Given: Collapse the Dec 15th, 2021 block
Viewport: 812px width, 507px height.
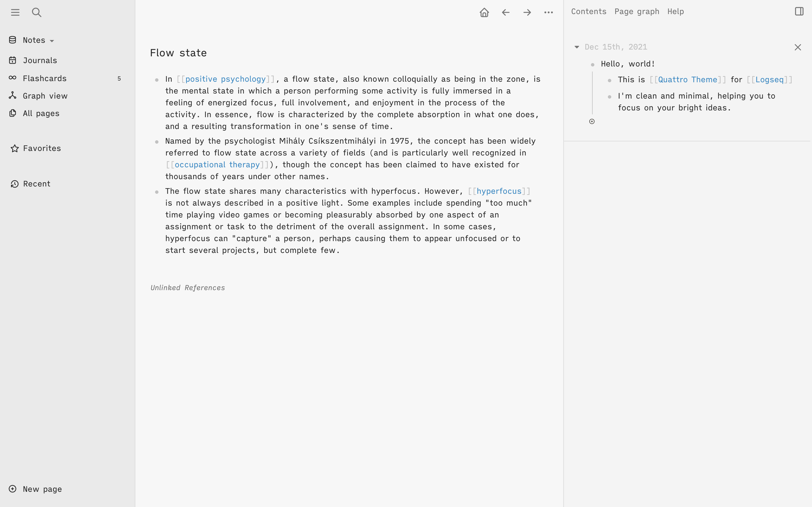Looking at the screenshot, I should [x=577, y=47].
